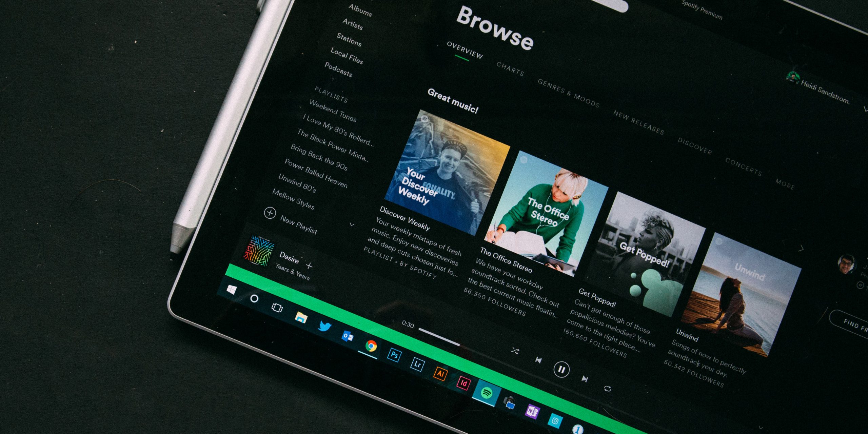The height and width of the screenshot is (434, 868).
Task: Toggle shuffle playback in Spotify
Action: (x=515, y=351)
